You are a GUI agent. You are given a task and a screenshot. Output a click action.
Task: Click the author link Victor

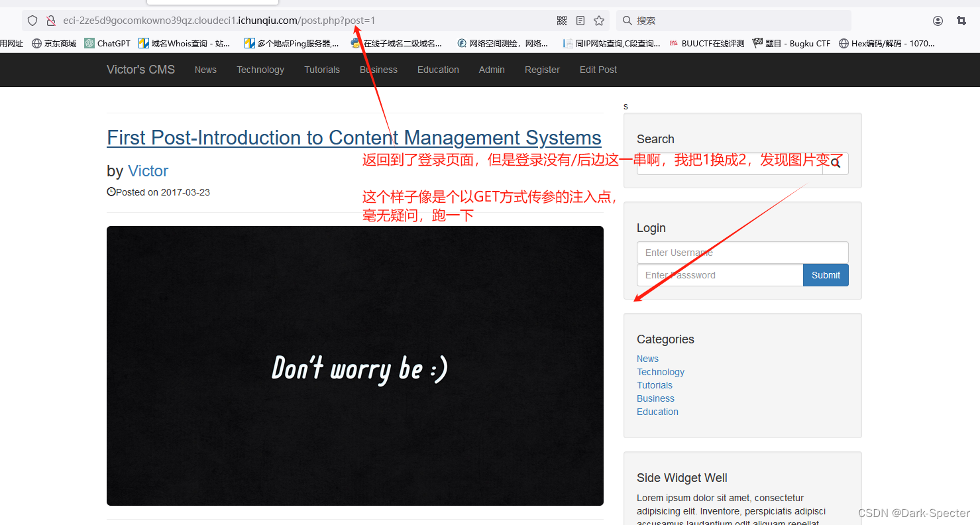(x=148, y=171)
